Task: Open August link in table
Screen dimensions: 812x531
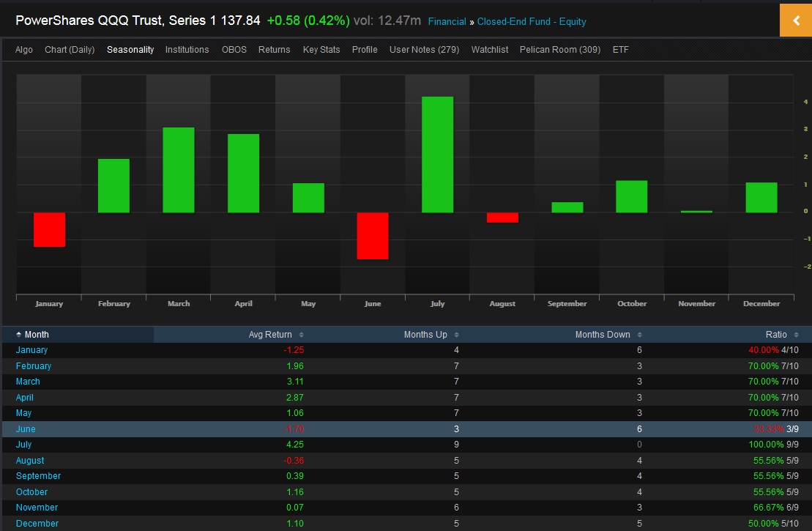Action: [x=30, y=461]
